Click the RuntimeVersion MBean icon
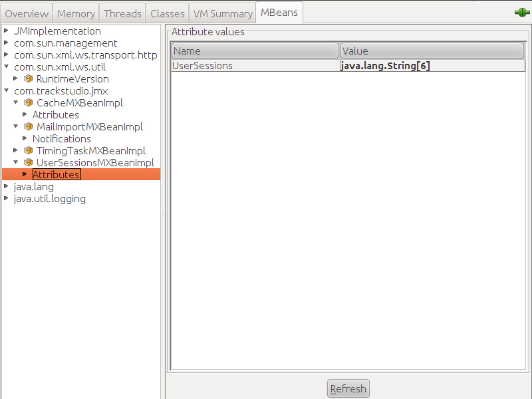Image resolution: width=532 pixels, height=399 pixels. (29, 79)
